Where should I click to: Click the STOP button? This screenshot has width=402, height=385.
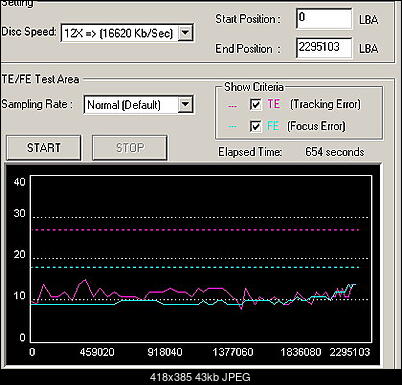[130, 148]
